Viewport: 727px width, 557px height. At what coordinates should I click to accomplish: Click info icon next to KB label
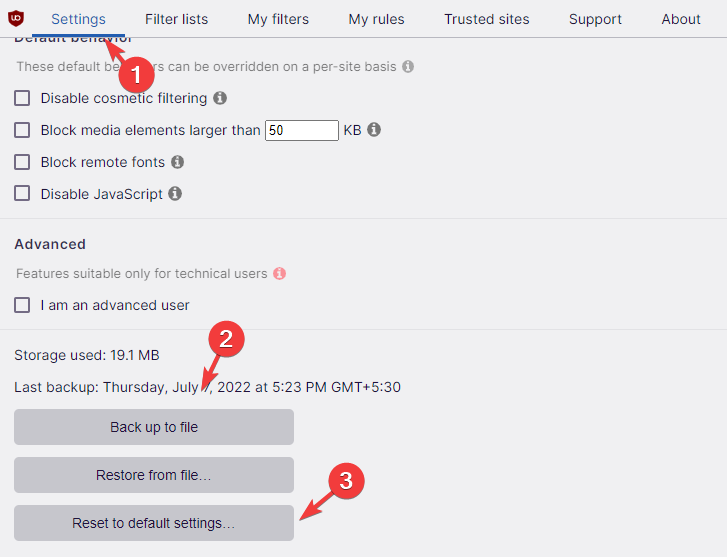374,130
